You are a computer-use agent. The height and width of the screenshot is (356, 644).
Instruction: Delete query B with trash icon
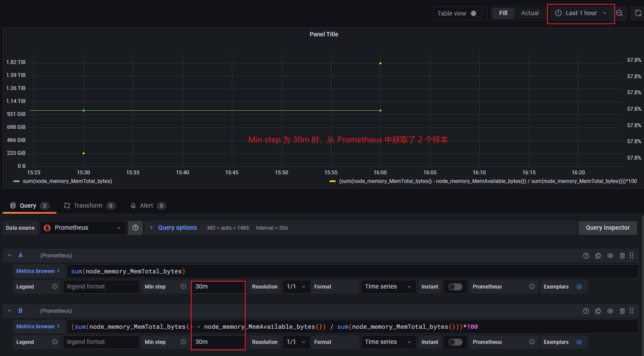[622, 311]
